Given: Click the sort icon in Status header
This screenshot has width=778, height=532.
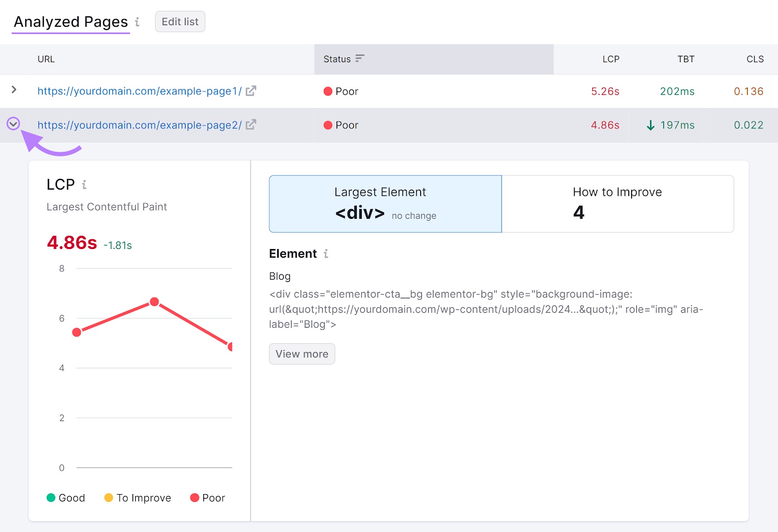Looking at the screenshot, I should click(x=360, y=58).
